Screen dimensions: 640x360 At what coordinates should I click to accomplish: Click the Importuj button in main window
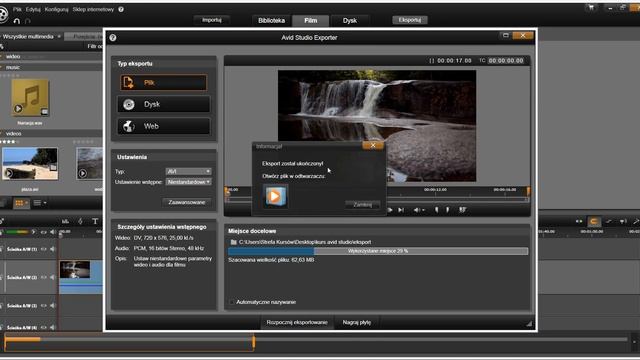[x=211, y=20]
